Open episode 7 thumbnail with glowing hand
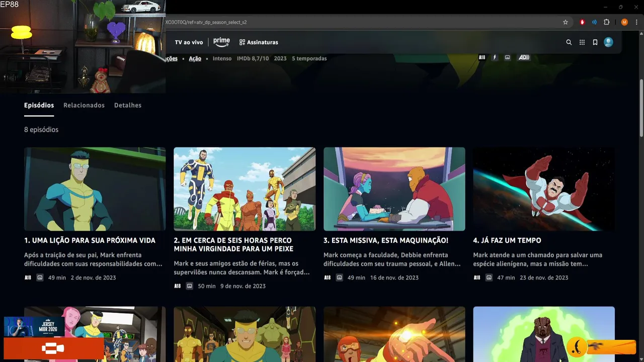644x362 pixels. point(394,334)
